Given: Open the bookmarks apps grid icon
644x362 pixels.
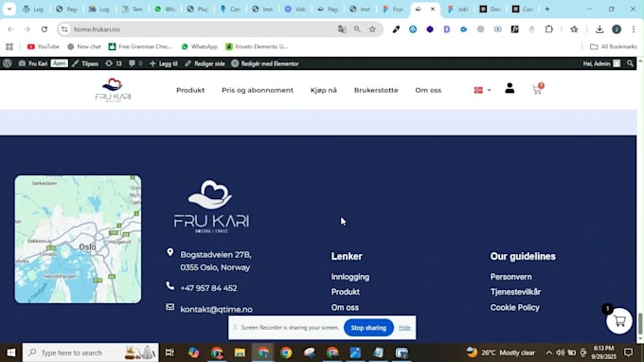Looking at the screenshot, I should coord(9,46).
